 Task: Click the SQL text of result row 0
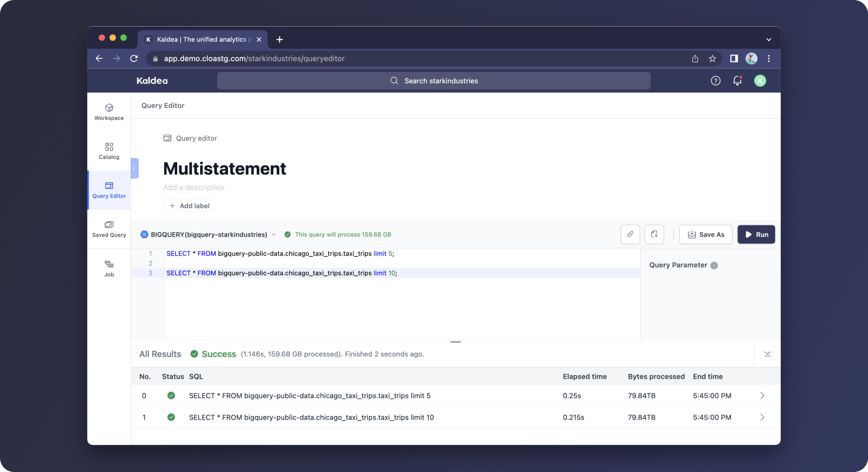coord(309,396)
